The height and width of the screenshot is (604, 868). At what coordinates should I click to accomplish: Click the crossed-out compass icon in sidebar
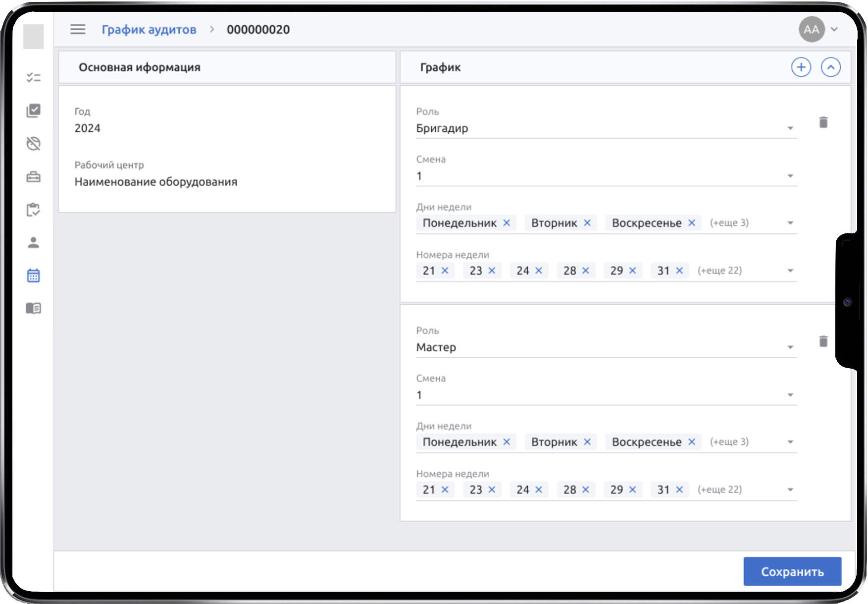[33, 144]
